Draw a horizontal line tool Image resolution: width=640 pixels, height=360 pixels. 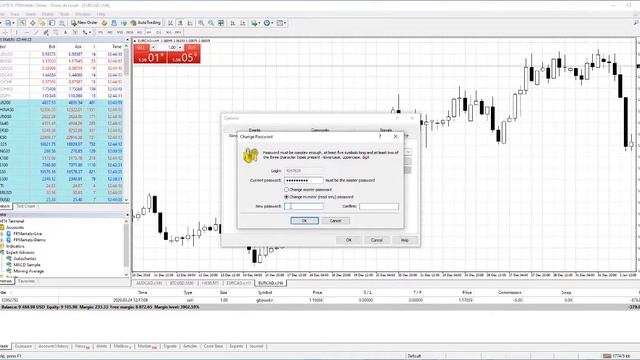[27, 32]
